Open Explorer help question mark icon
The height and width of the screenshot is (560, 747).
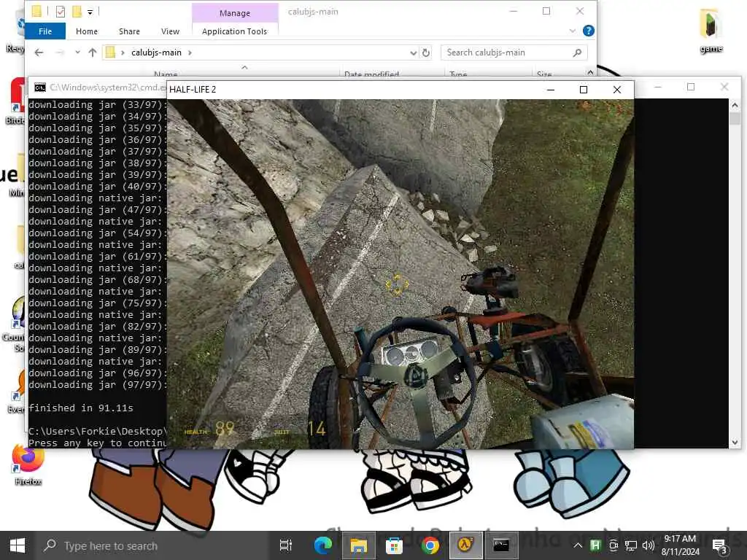pyautogui.click(x=589, y=31)
